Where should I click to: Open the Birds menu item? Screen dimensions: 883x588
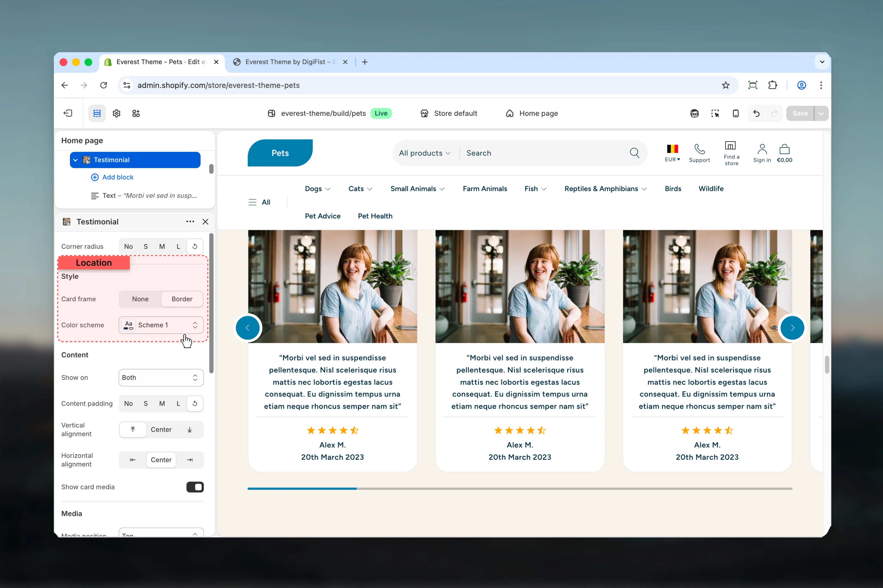click(x=673, y=189)
